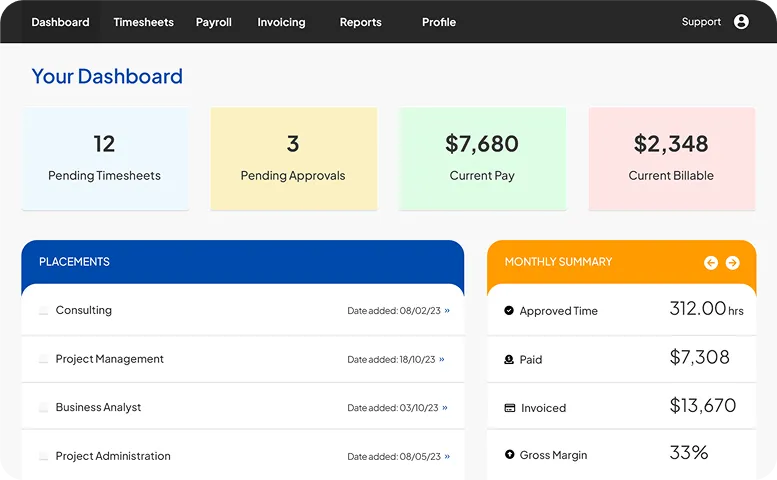Click the Project Management placement name

(110, 359)
